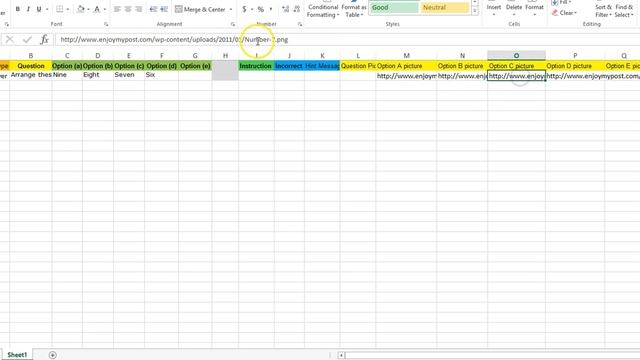Open Alignment dialog launcher

click(233, 24)
